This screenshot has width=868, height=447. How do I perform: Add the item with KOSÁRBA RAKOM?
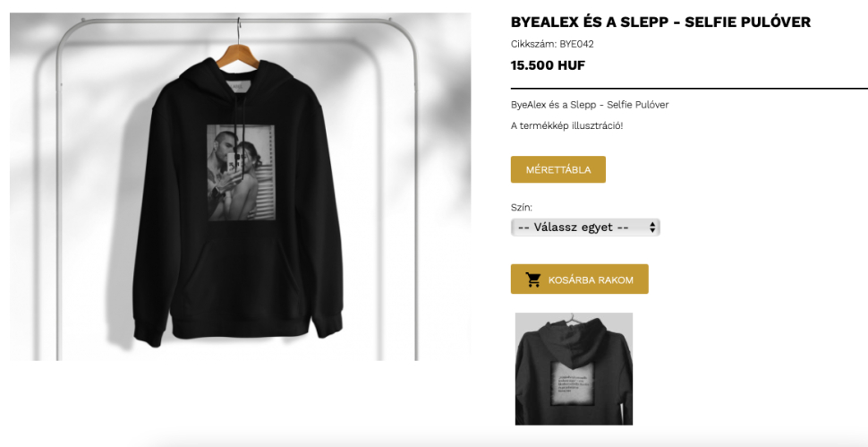[579, 279]
